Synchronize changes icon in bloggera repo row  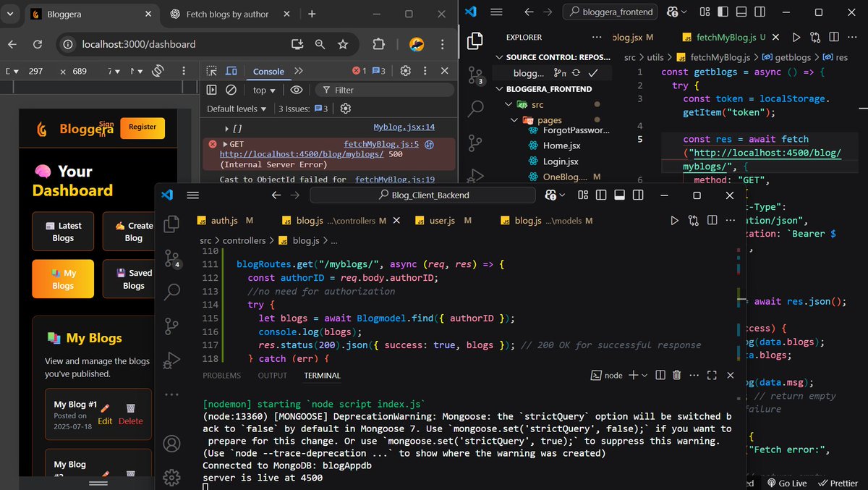click(576, 73)
